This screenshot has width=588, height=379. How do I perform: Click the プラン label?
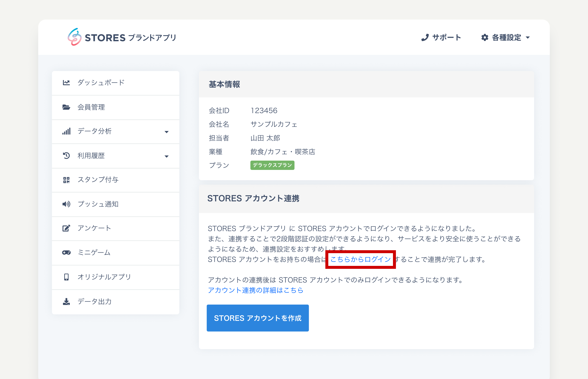[219, 165]
